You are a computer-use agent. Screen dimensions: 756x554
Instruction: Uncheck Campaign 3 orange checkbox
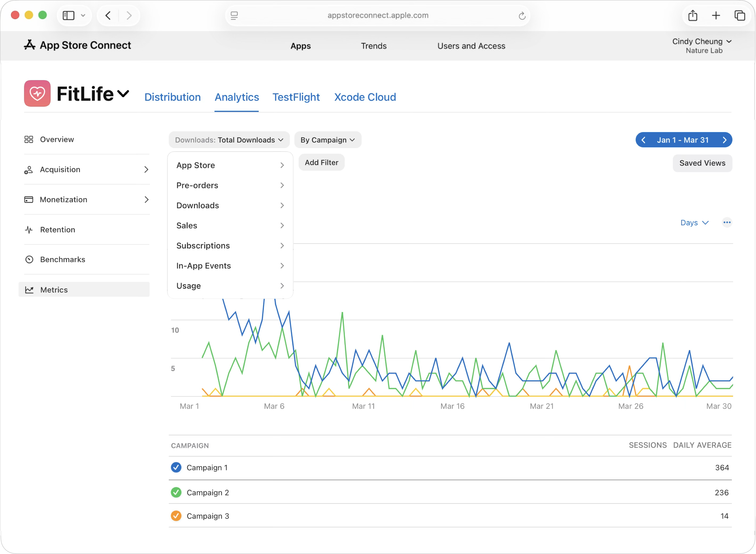(x=176, y=516)
